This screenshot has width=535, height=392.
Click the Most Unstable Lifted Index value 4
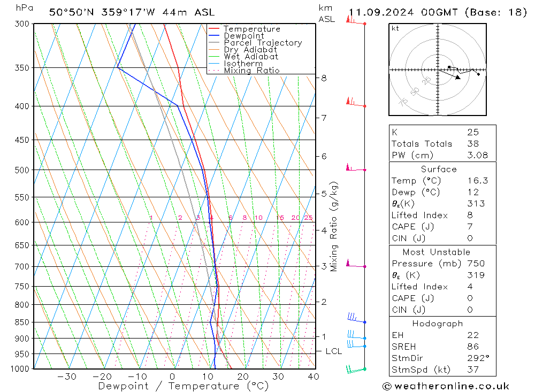pyautogui.click(x=470, y=287)
